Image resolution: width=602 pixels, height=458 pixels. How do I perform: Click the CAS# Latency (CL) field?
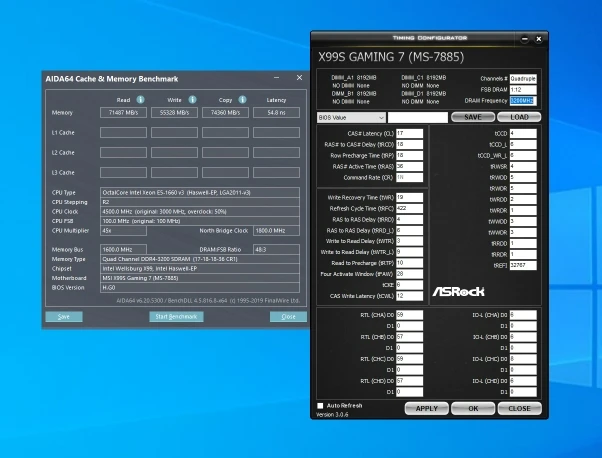409,134
